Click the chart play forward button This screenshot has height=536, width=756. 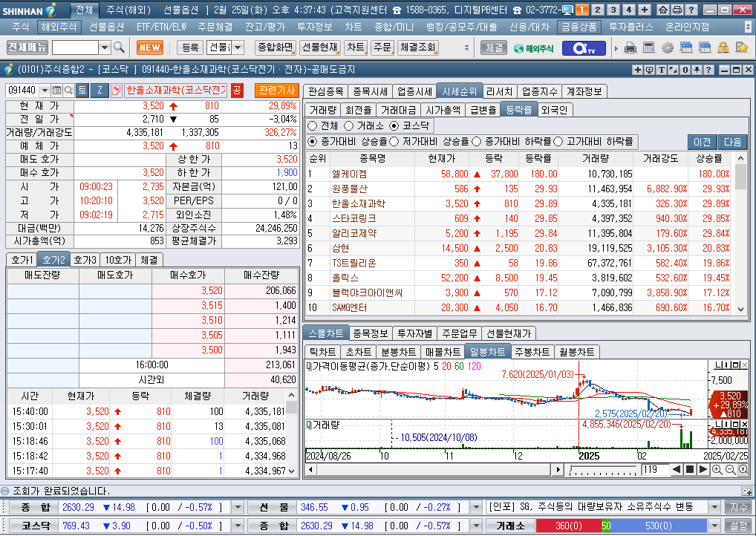click(x=703, y=469)
